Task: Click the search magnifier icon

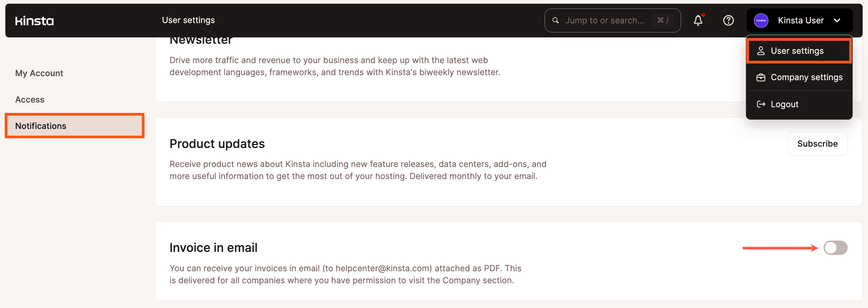Action: pyautogui.click(x=556, y=20)
